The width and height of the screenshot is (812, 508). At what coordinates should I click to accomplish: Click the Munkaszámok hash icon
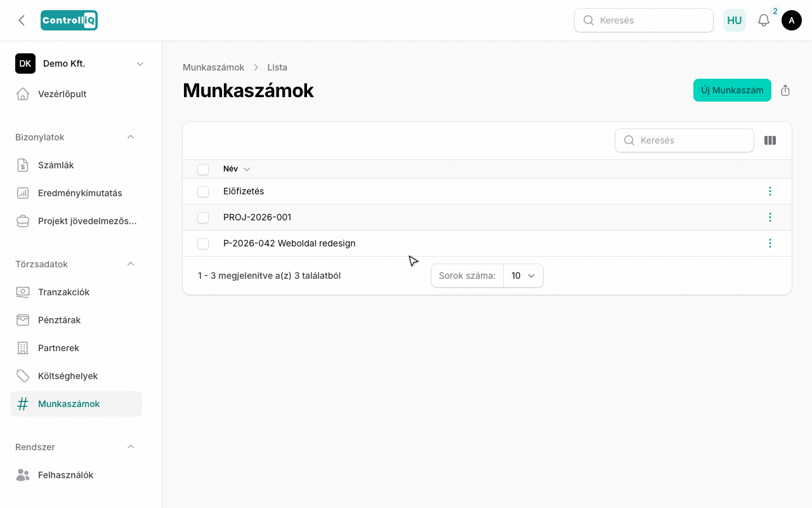tap(23, 404)
